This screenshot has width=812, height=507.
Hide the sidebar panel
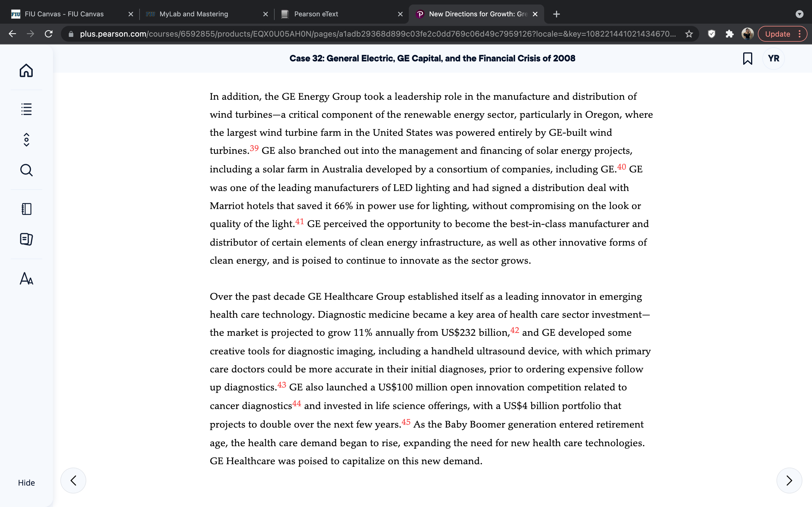point(26,482)
